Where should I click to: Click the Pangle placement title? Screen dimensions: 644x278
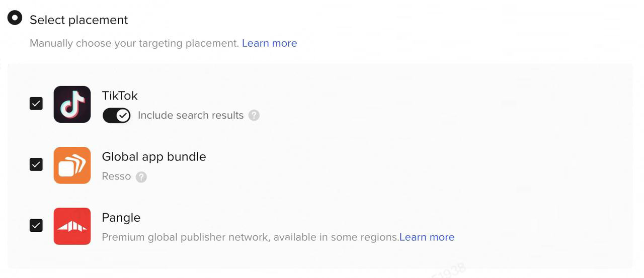[x=121, y=218]
